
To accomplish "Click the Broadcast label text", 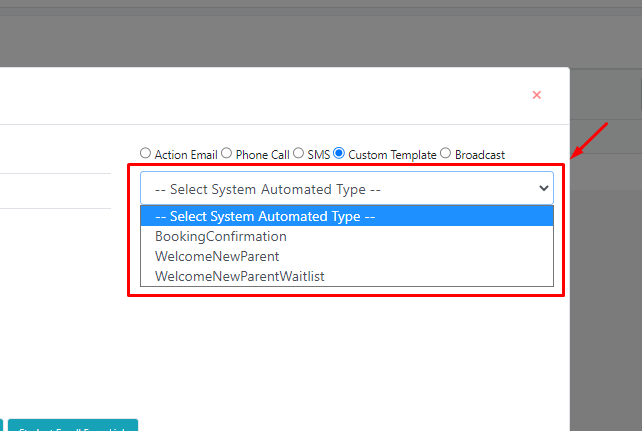I will tap(480, 155).
